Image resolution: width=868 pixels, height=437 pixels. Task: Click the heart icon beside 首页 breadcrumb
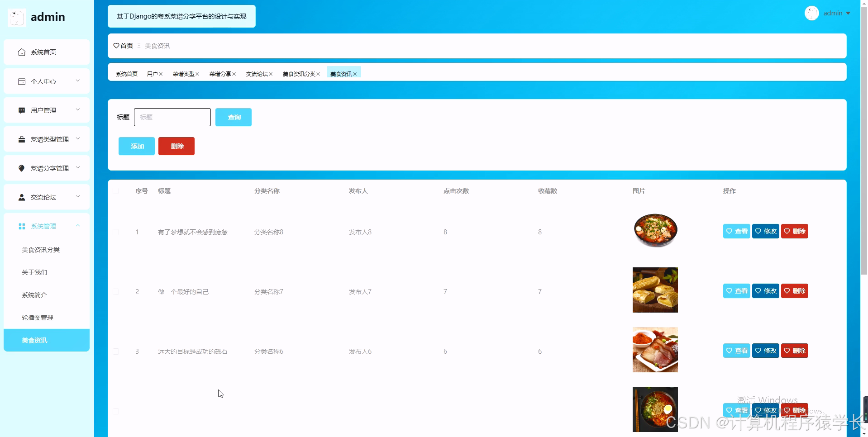[116, 46]
